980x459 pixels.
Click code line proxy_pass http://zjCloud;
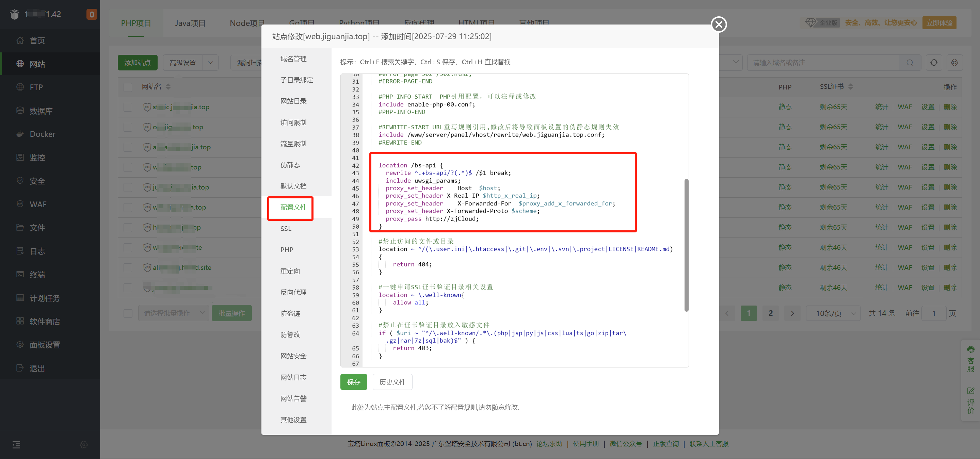[432, 219]
